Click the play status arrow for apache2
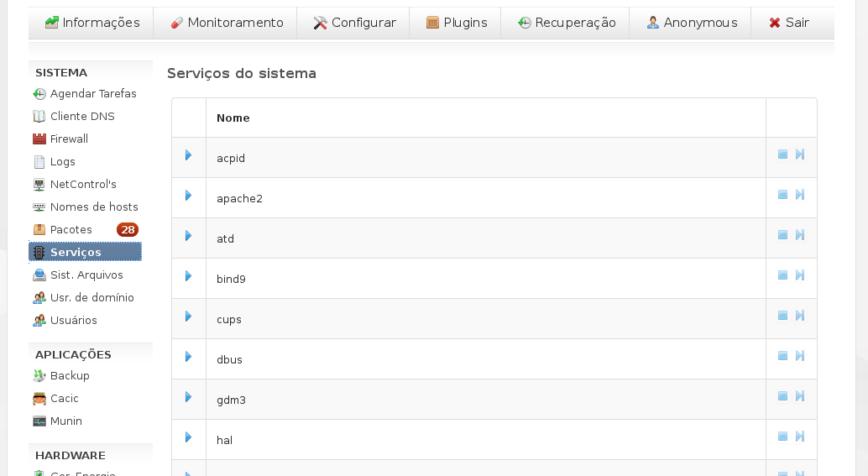Screen dimensions: 868x476 [188, 196]
